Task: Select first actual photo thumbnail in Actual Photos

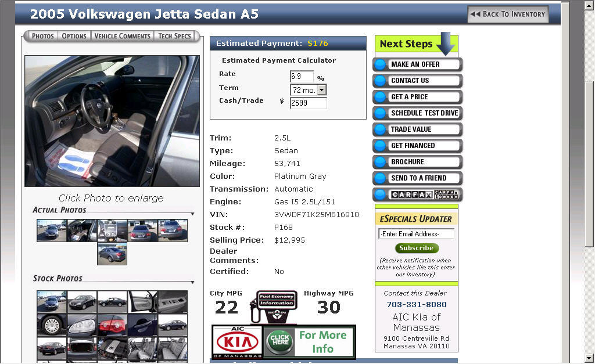Action: click(x=52, y=230)
